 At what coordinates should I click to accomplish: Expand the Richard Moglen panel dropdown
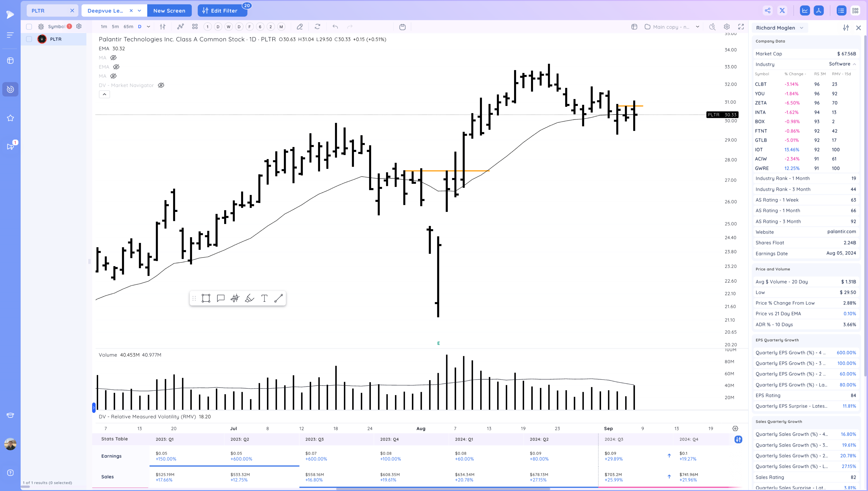[x=802, y=28]
